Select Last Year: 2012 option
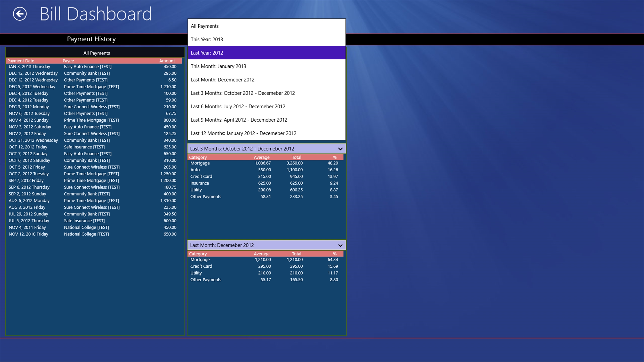 (x=207, y=53)
